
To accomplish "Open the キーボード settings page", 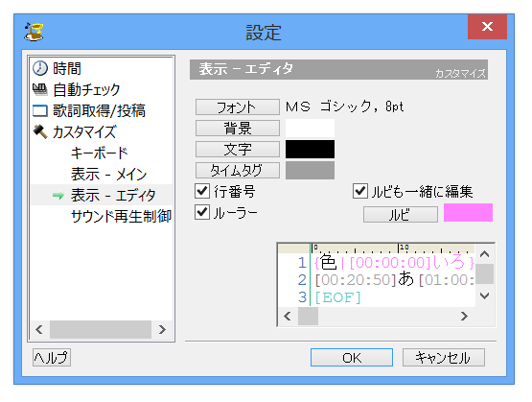I will pyautogui.click(x=99, y=154).
